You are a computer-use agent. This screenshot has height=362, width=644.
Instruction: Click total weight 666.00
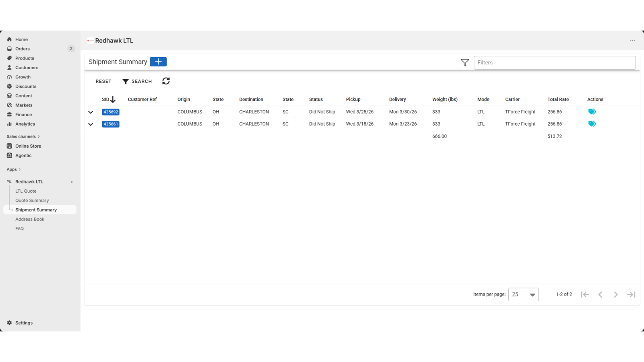[440, 136]
